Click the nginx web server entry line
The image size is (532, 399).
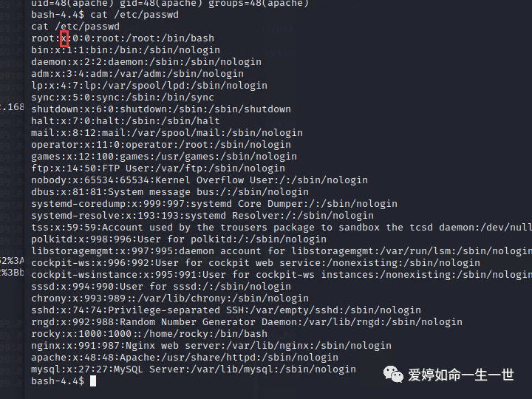pos(211,346)
